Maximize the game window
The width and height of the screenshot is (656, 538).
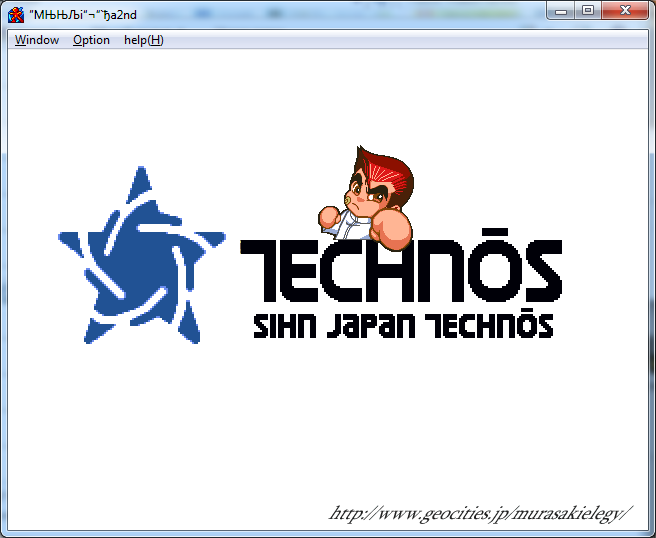(588, 10)
